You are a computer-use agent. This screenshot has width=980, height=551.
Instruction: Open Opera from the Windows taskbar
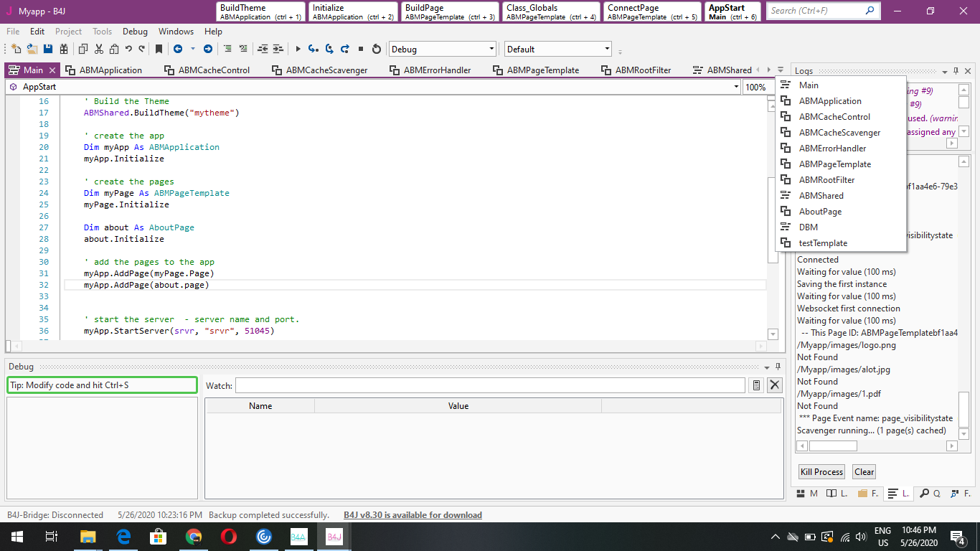click(x=229, y=536)
